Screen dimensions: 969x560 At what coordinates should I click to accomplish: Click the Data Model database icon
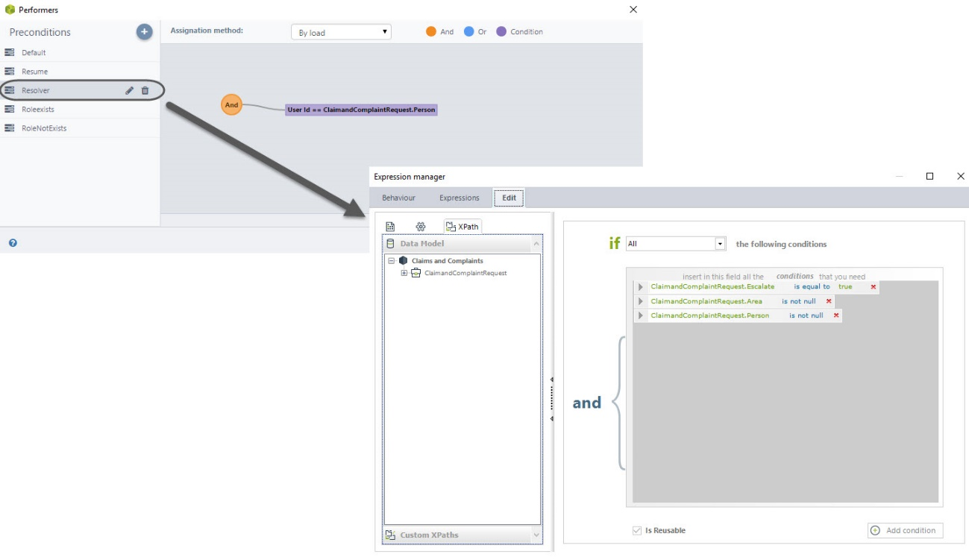tap(390, 244)
